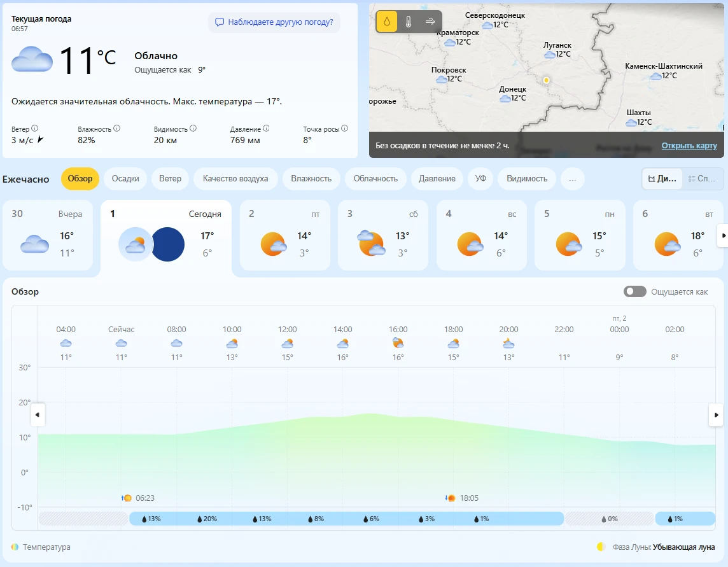Click the visibility info icon
This screenshot has width=728, height=567.
tap(193, 129)
